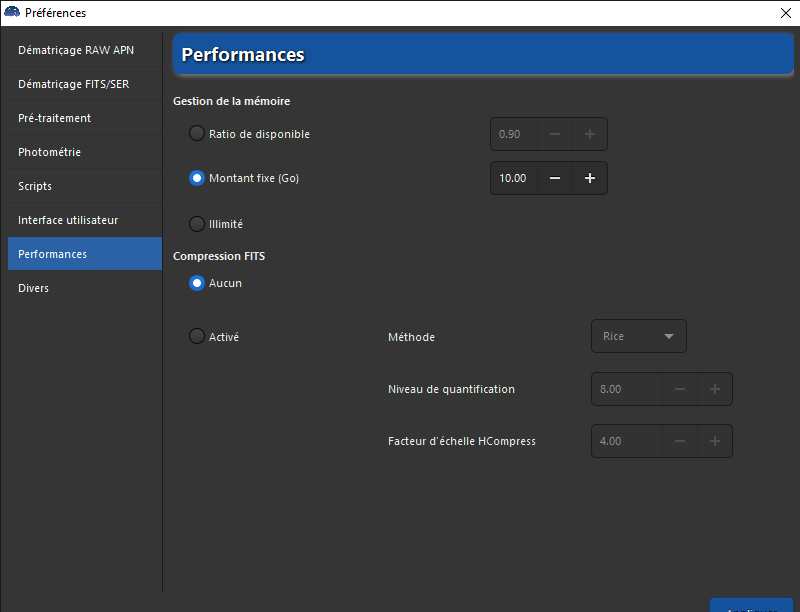Switch to the Pré-traitement section

[x=85, y=118]
